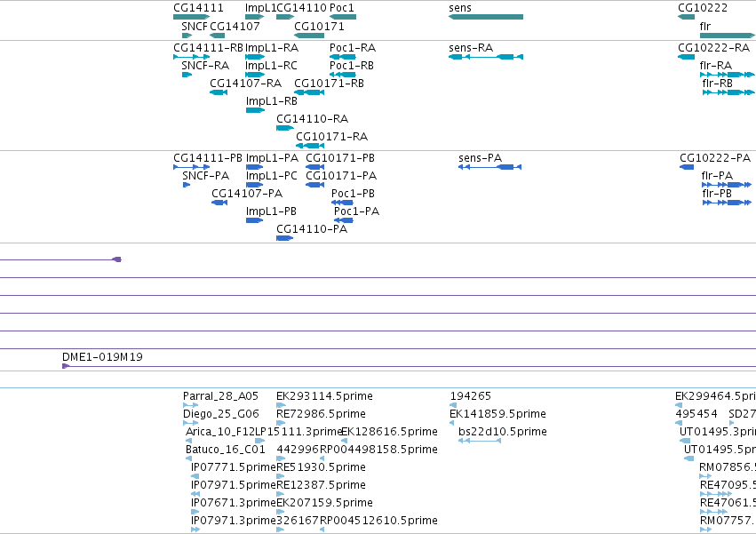Select transcript CG14107-RA

pyautogui.click(x=219, y=92)
